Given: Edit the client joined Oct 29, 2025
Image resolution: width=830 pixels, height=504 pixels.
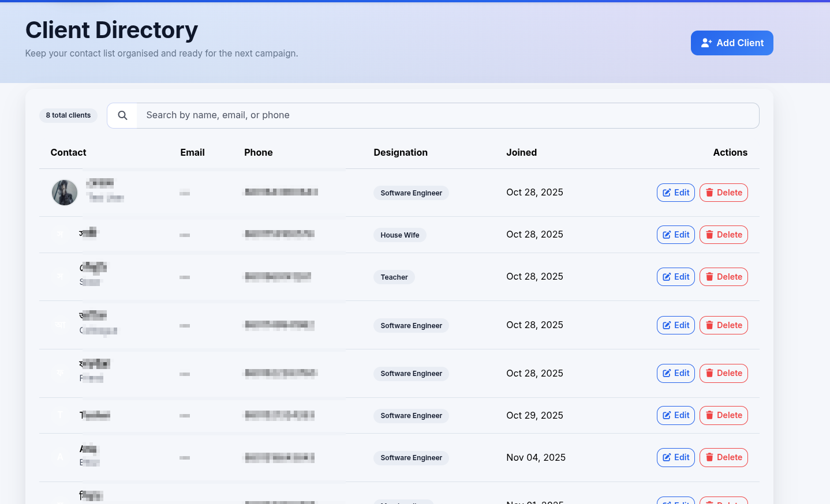Looking at the screenshot, I should [x=675, y=415].
